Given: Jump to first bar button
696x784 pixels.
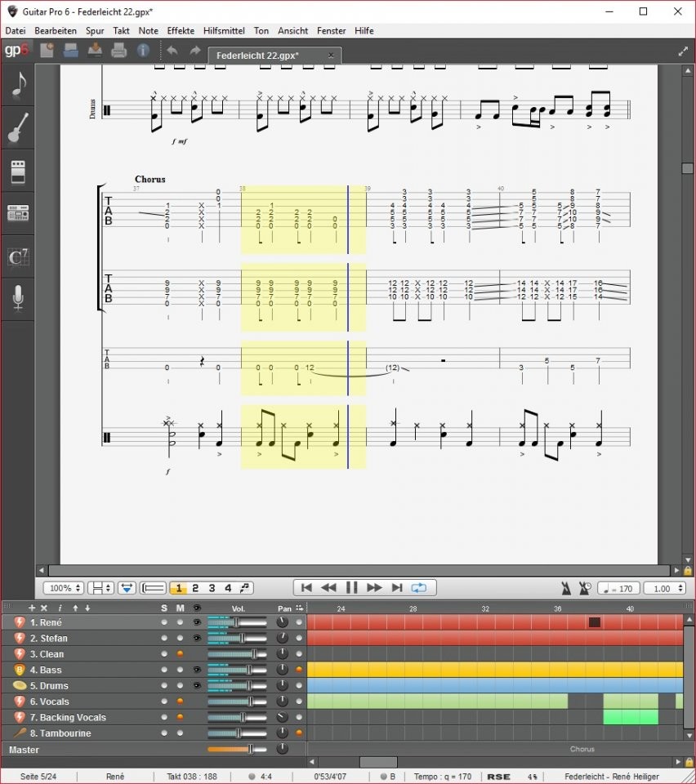Looking at the screenshot, I should [306, 588].
